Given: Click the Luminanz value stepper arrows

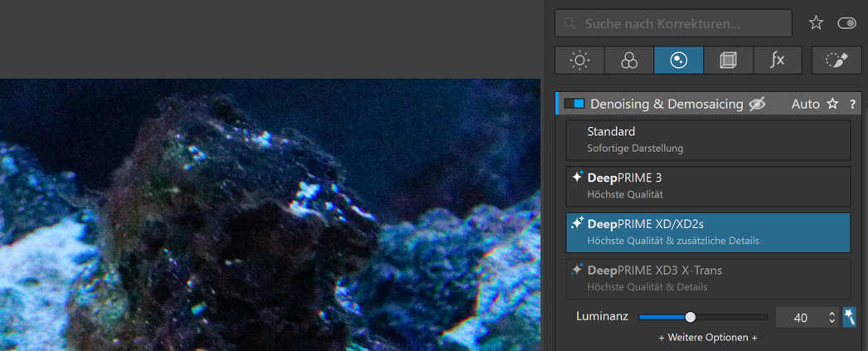Looking at the screenshot, I should pyautogui.click(x=832, y=317).
